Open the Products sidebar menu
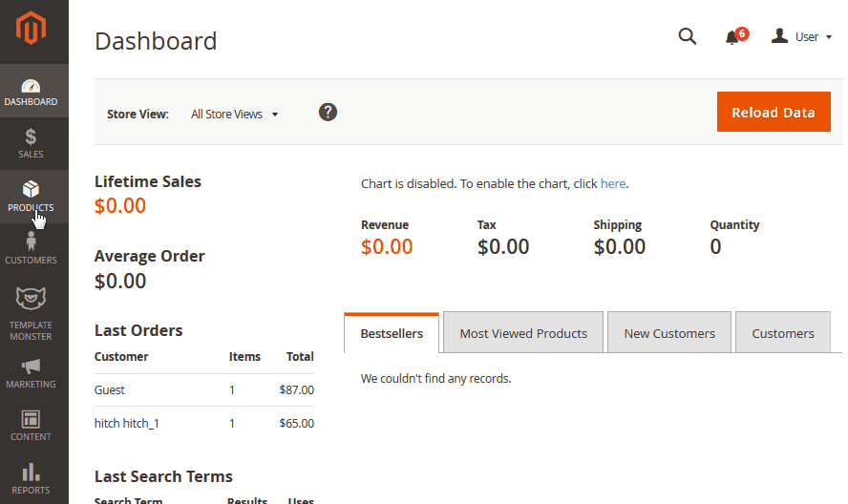 click(x=31, y=197)
